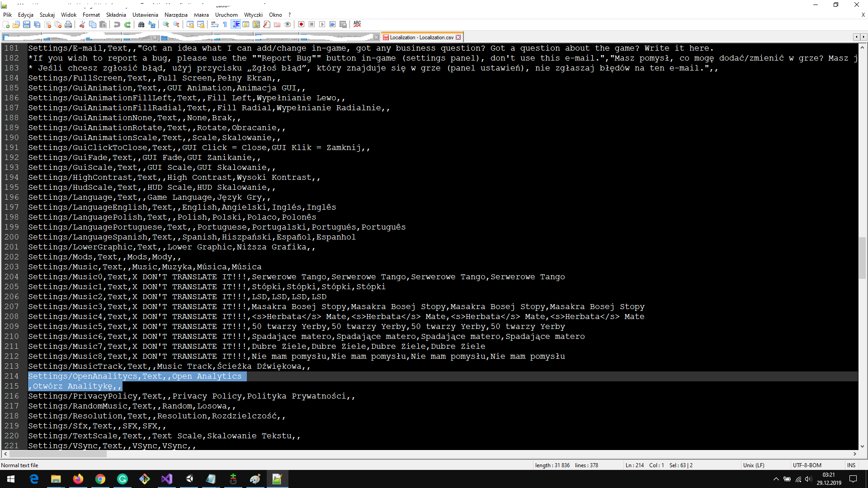Select the Localization.csv tab
The image size is (868, 488).
point(421,38)
